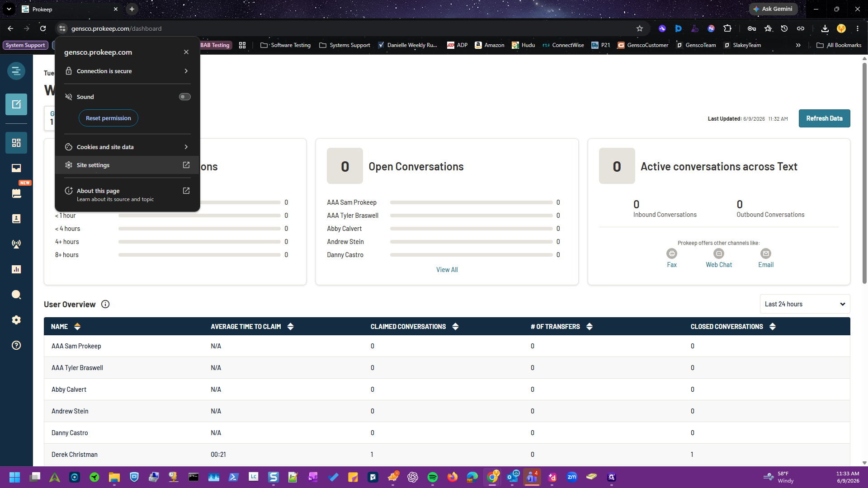Open the contacts icon in the sidebar
Screen dimensions: 868x488
pos(16,219)
